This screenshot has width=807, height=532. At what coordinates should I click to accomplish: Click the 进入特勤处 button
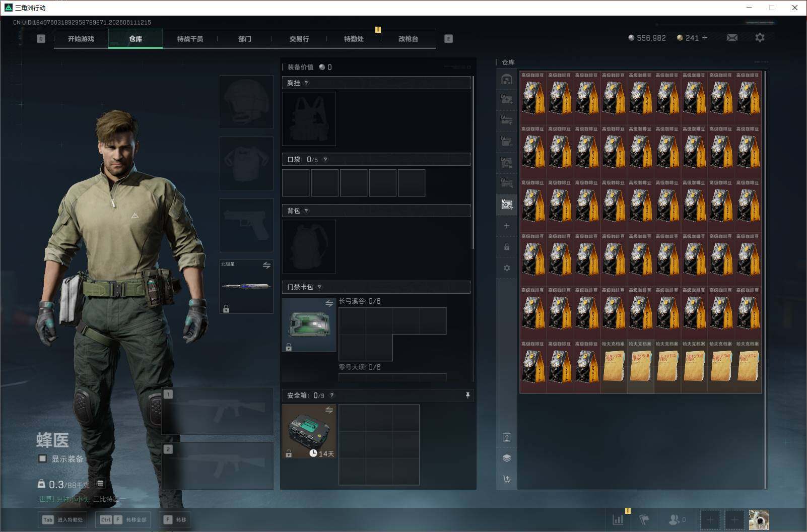(x=62, y=519)
